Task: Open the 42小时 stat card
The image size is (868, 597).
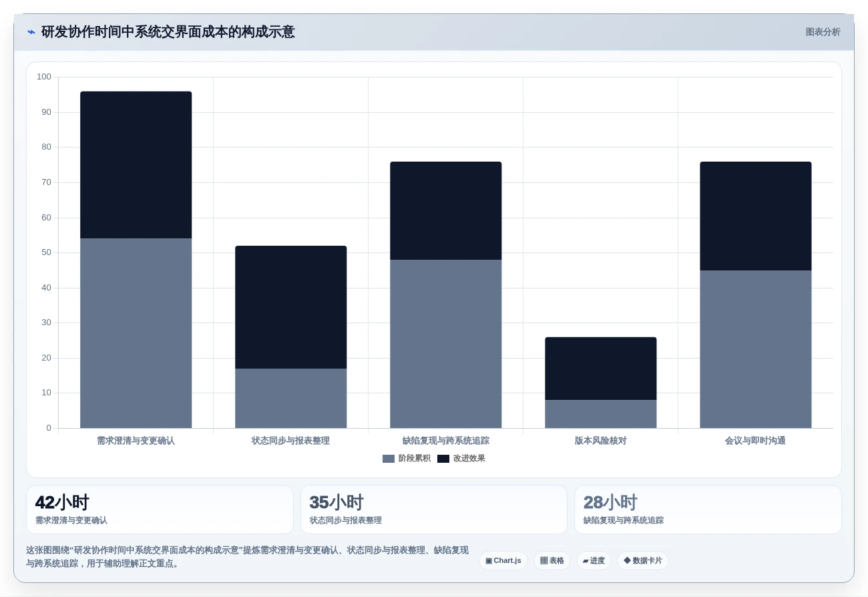Action: tap(160, 510)
